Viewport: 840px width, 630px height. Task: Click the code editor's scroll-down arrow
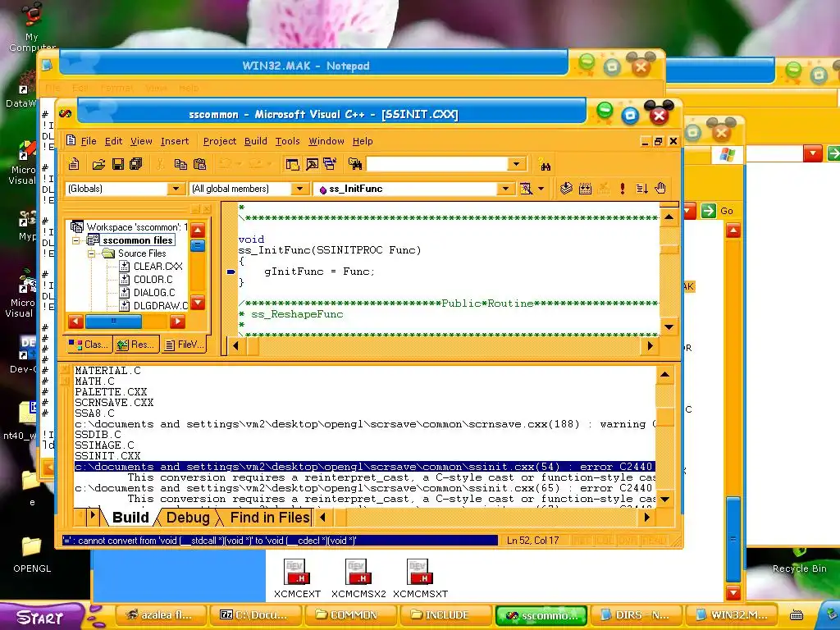(x=669, y=326)
